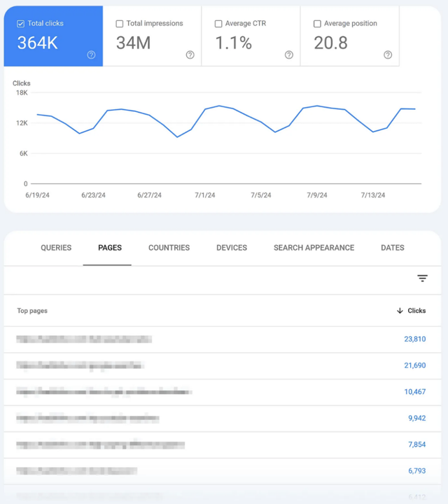This screenshot has width=448, height=504.
Task: Click the Clicks sort arrow
Action: click(x=400, y=311)
